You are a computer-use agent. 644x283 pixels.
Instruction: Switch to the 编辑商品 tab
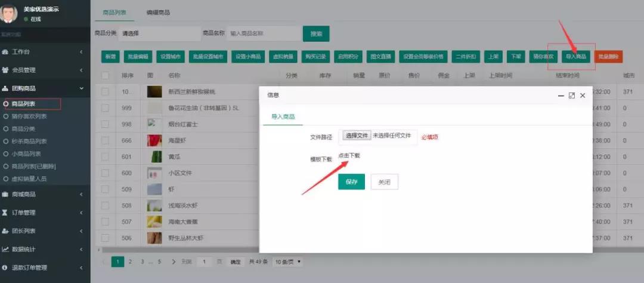click(158, 13)
